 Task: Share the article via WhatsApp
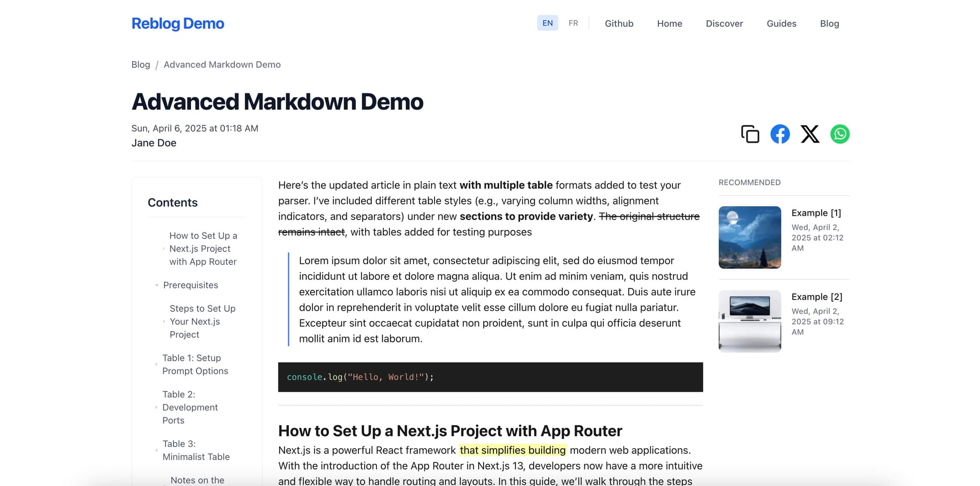(x=839, y=134)
